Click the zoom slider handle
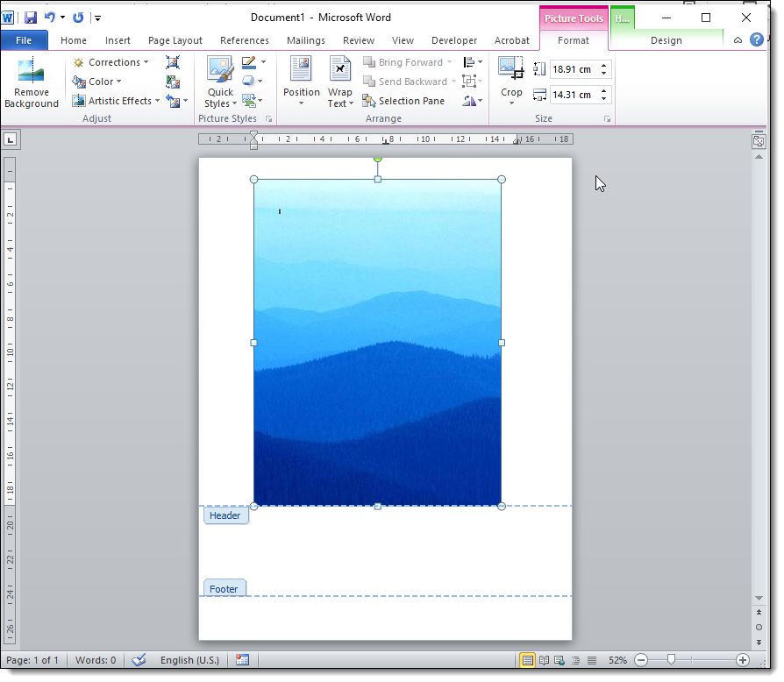 coord(671,660)
